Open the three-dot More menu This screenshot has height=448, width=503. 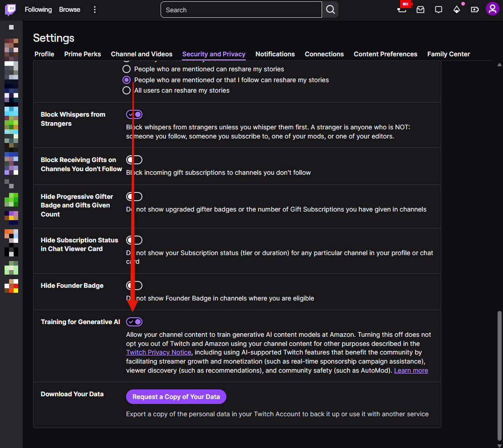94,10
